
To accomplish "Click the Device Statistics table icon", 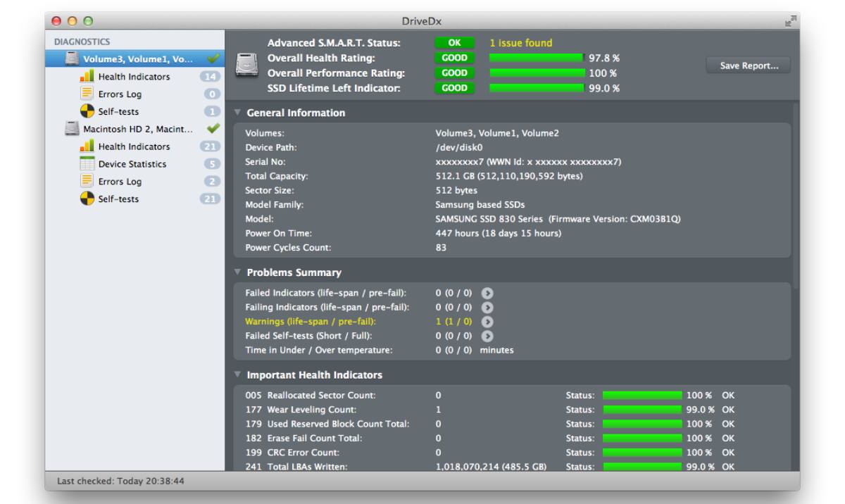I will pyautogui.click(x=87, y=164).
